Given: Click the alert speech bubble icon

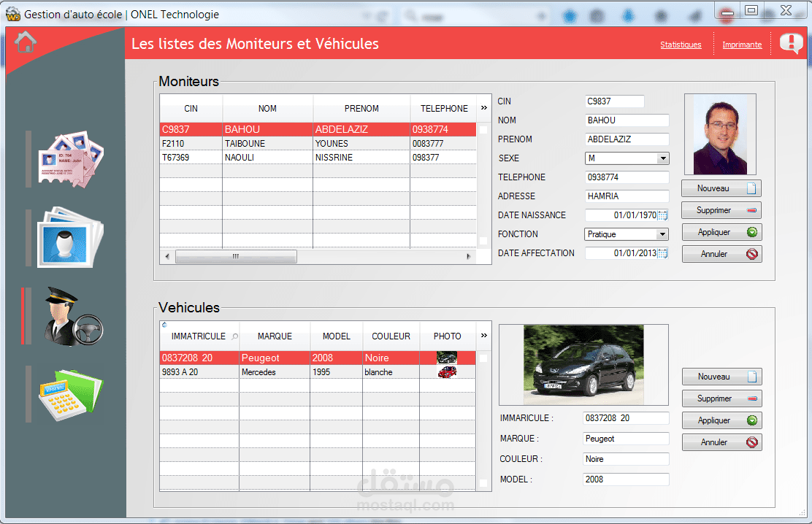Looking at the screenshot, I should (792, 43).
